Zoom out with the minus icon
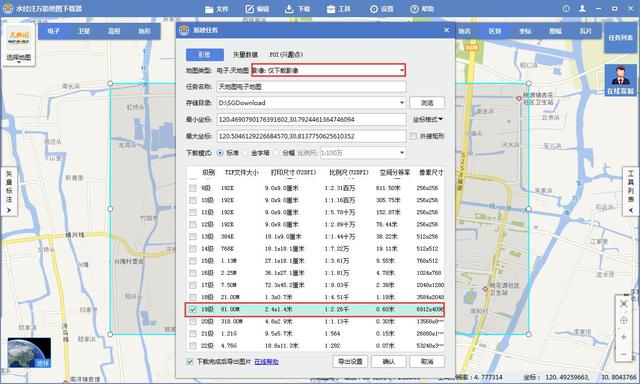 (624, 354)
